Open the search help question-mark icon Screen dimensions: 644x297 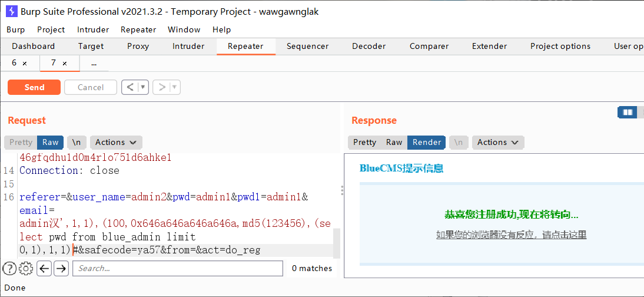coord(9,269)
